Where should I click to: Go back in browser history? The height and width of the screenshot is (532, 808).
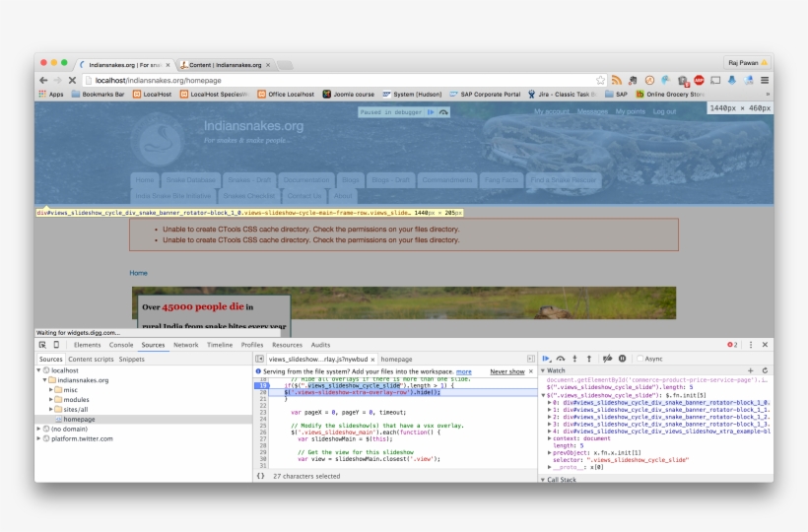pos(43,81)
